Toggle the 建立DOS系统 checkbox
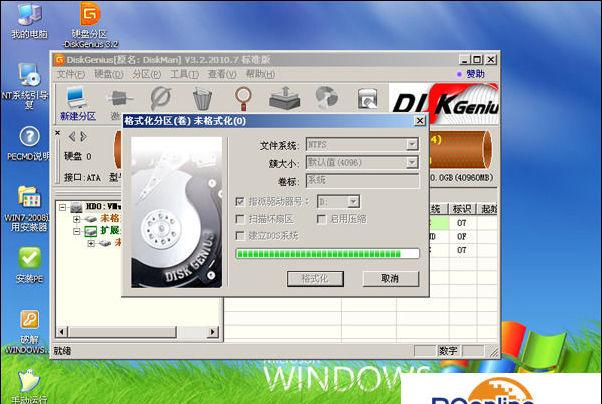Screen dimensions: 602x404 [x=240, y=235]
